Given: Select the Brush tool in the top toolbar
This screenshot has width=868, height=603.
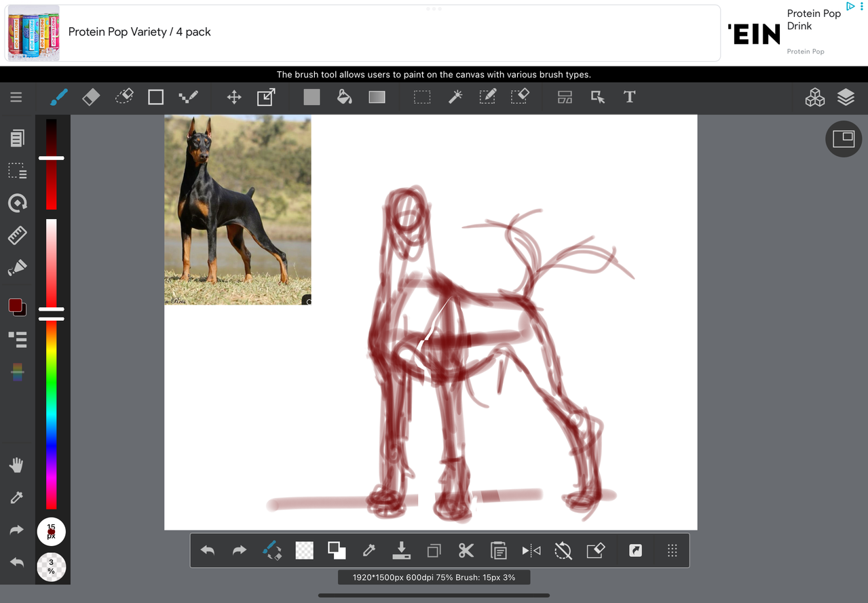Looking at the screenshot, I should coord(59,97).
